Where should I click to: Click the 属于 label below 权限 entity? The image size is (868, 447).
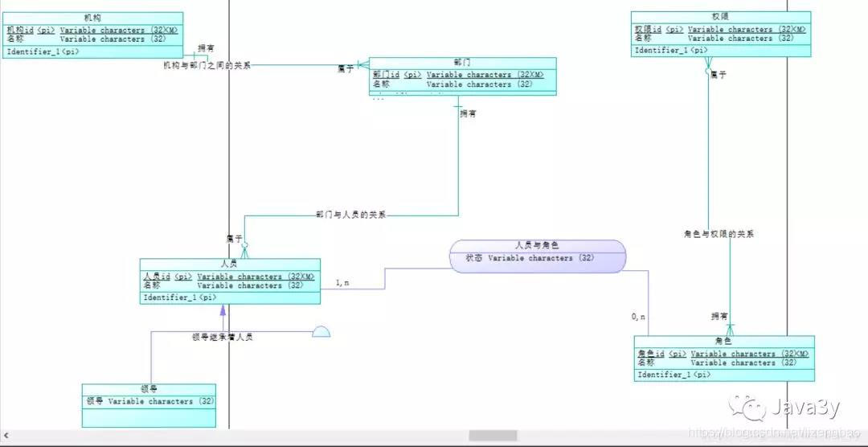point(718,75)
